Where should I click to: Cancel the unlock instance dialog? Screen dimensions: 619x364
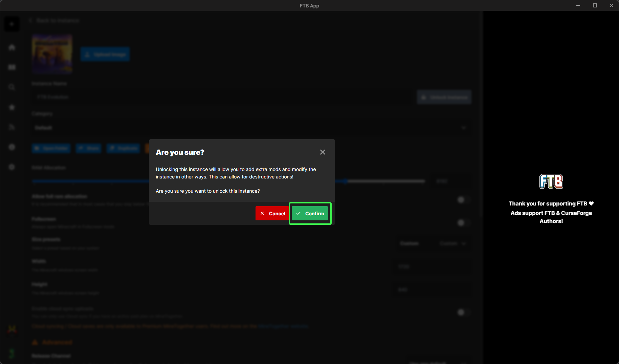coord(272,214)
